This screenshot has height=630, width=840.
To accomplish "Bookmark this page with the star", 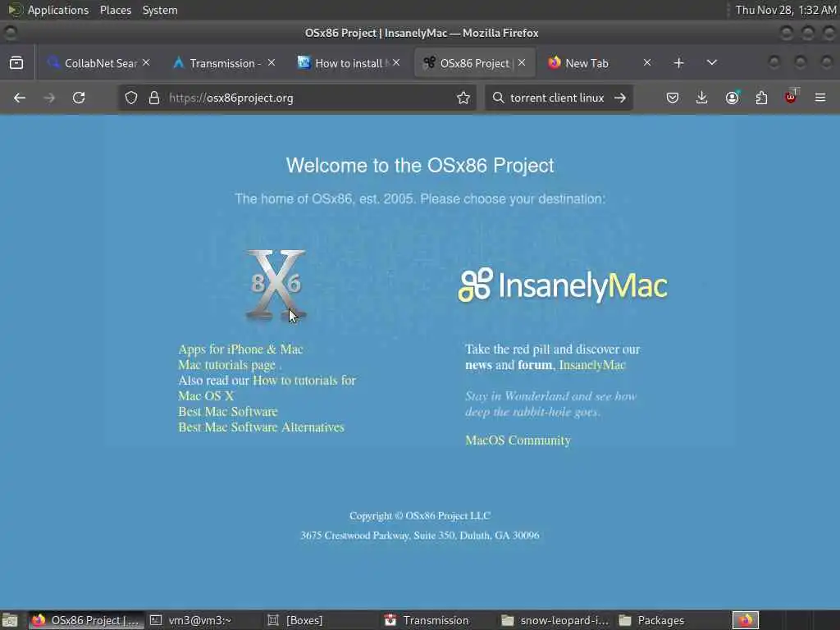I will 463,98.
